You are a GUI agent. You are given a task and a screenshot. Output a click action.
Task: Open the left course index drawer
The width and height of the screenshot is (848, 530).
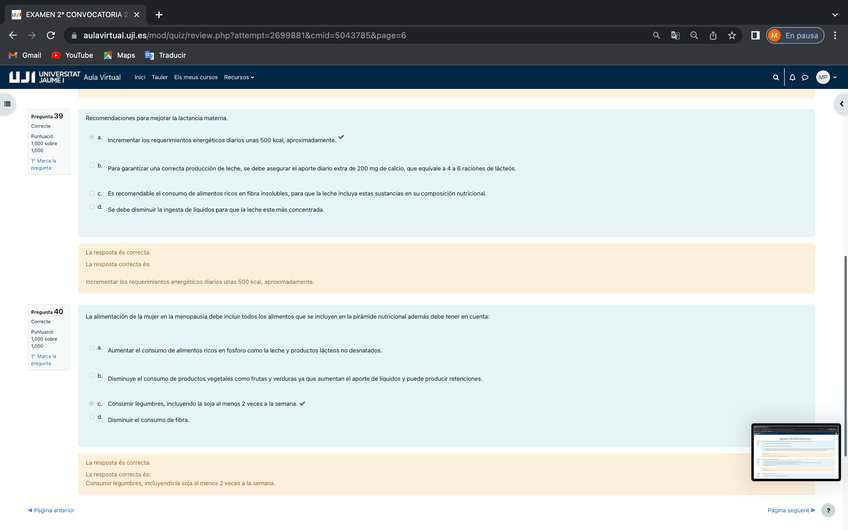[8, 103]
